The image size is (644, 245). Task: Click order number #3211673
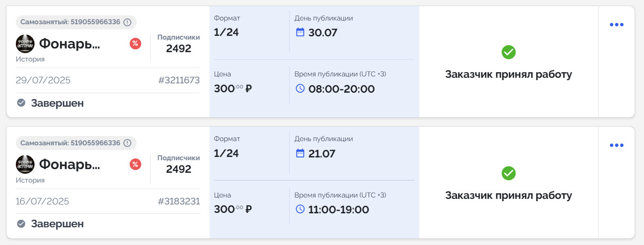(179, 81)
